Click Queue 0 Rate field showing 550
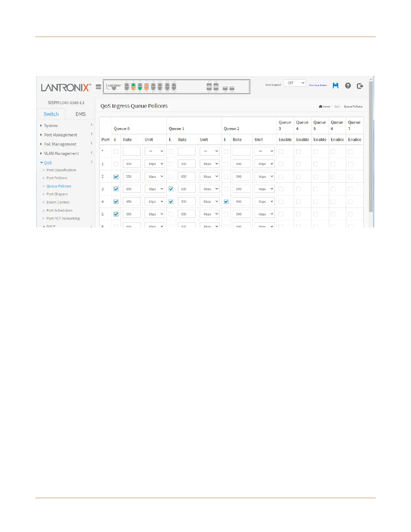This screenshot has width=411, height=532. pos(132,176)
